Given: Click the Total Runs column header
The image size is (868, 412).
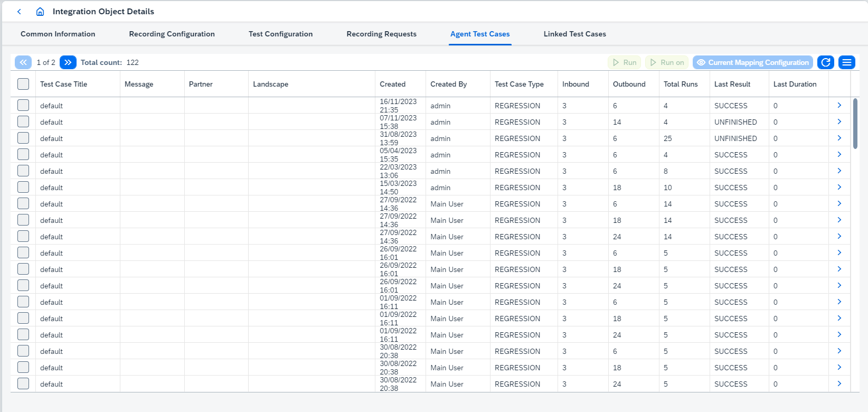Looking at the screenshot, I should point(684,84).
